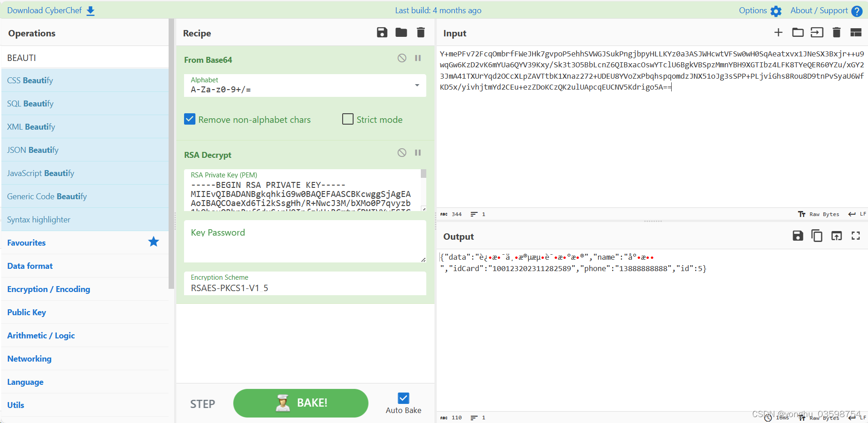Open the Alphabet dropdown
This screenshot has height=423, width=868.
coord(416,86)
